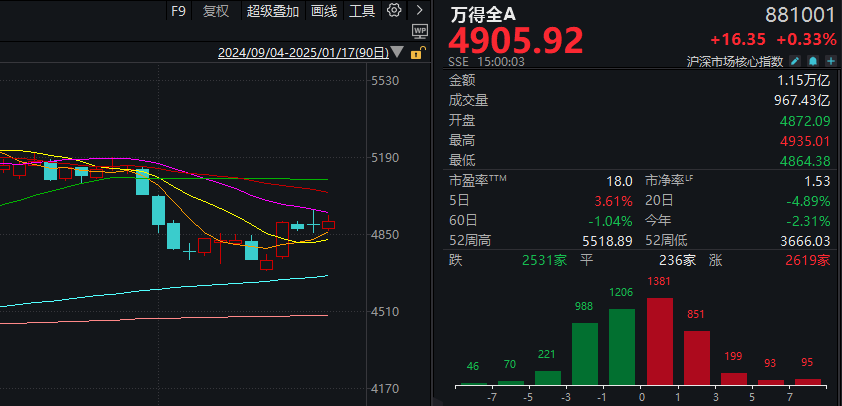Click the index name 万得全A
842x406 pixels.
482,16
